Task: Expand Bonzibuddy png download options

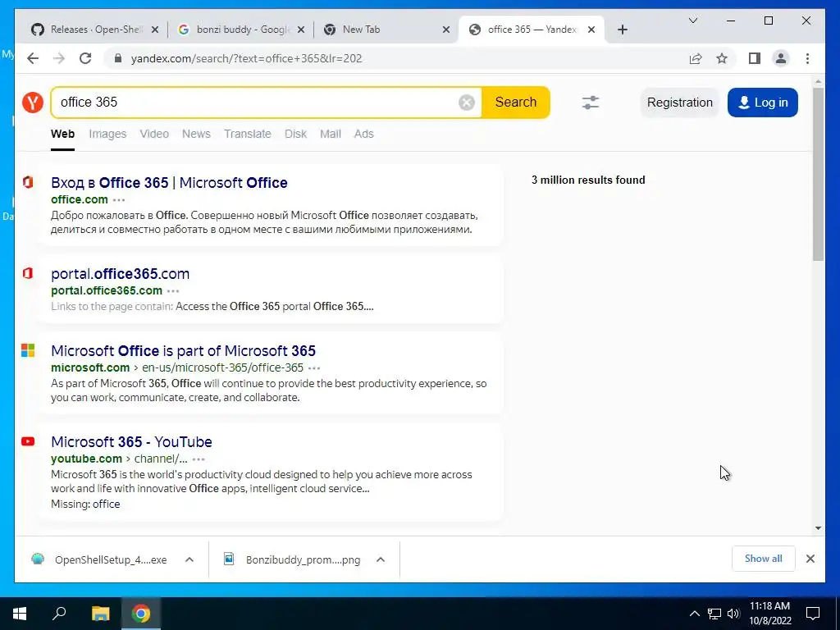Action: (x=381, y=559)
